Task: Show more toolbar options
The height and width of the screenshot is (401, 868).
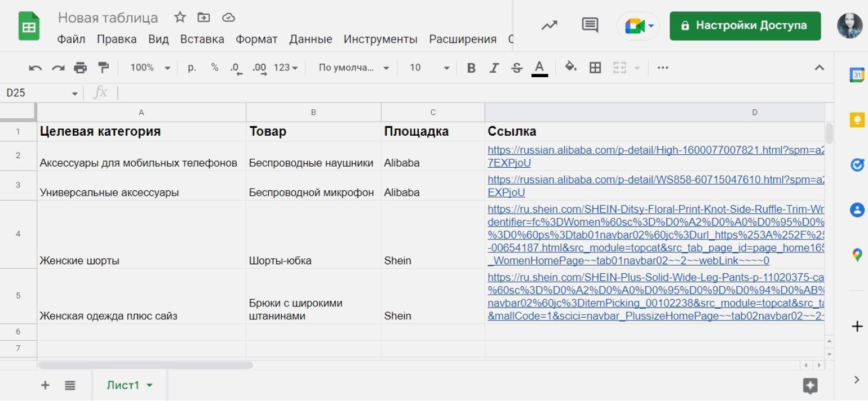Action: pyautogui.click(x=663, y=68)
